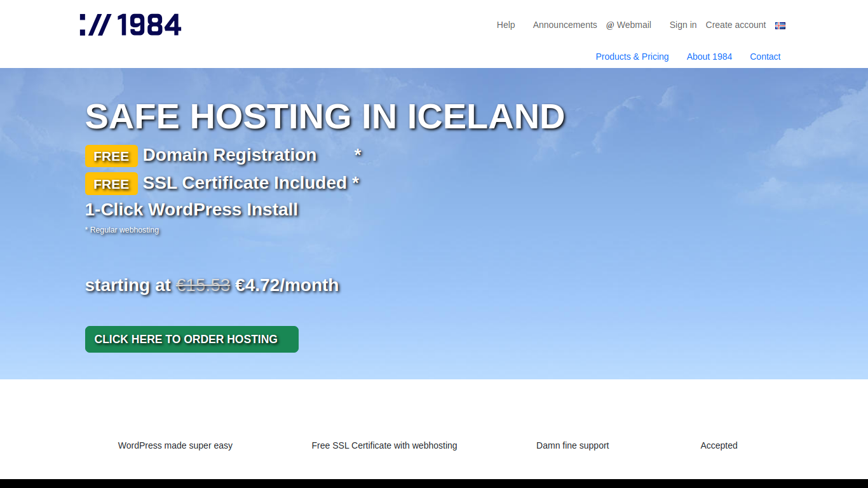Click Free SSL Certificate with webhosting text

click(x=384, y=445)
